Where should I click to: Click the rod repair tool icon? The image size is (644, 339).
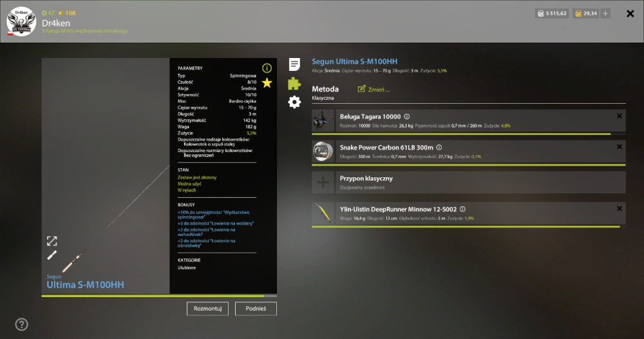(x=52, y=255)
